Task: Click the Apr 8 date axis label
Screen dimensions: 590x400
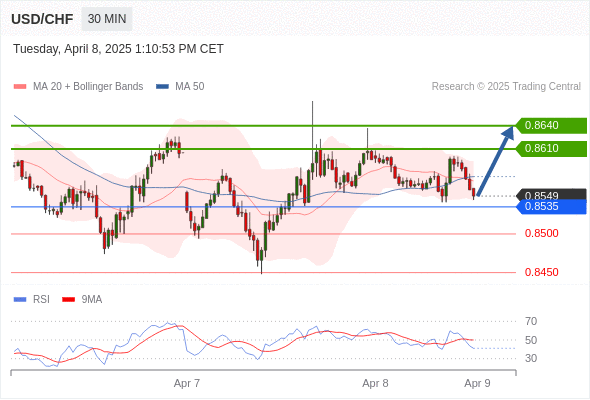Action: 375,383
